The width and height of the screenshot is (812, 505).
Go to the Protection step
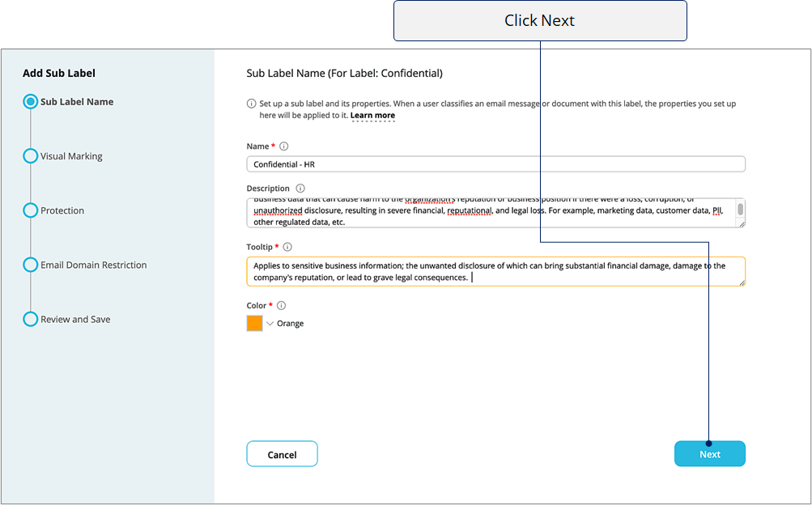tap(62, 210)
